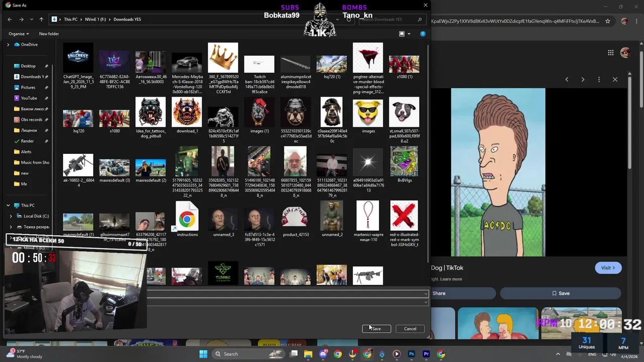
Task: Select Local Disk (C:) drive
Action: click(x=36, y=216)
